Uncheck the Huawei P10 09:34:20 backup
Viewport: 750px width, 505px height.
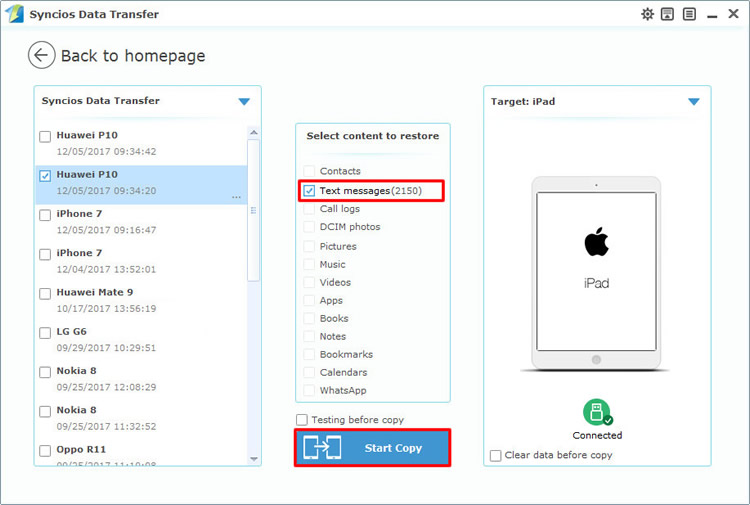click(45, 176)
